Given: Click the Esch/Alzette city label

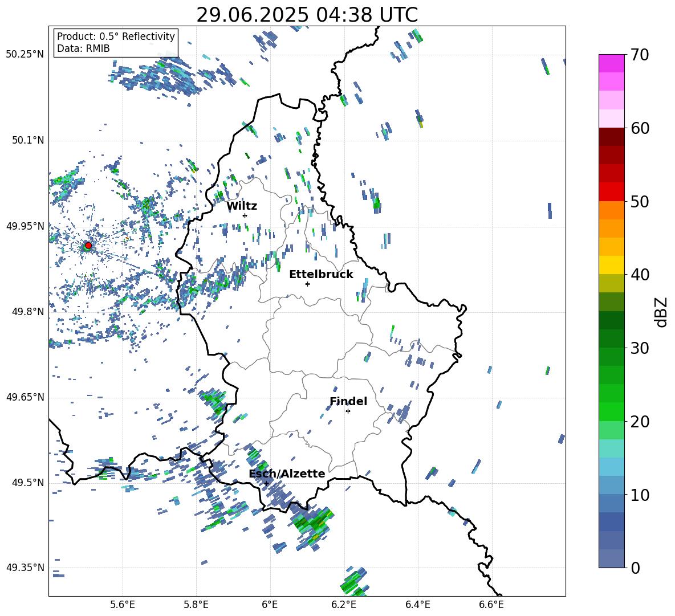Looking at the screenshot, I should 287,474.
